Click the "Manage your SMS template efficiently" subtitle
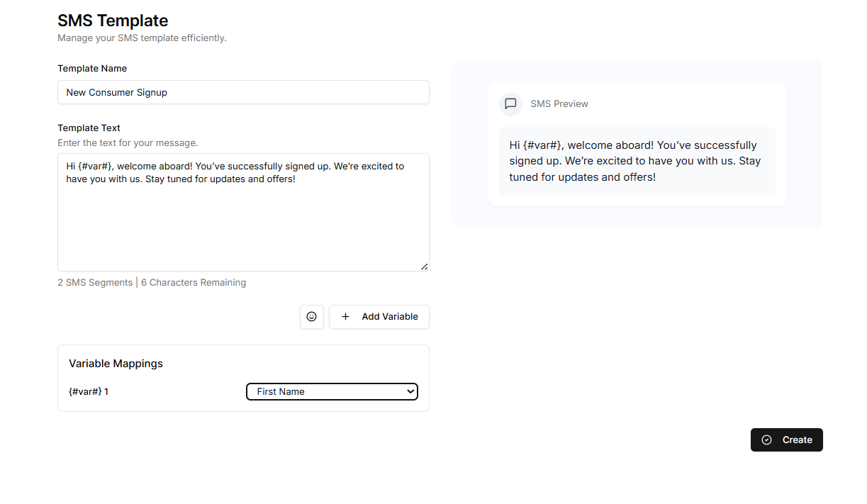Screen dimensions: 867x504 (x=142, y=38)
